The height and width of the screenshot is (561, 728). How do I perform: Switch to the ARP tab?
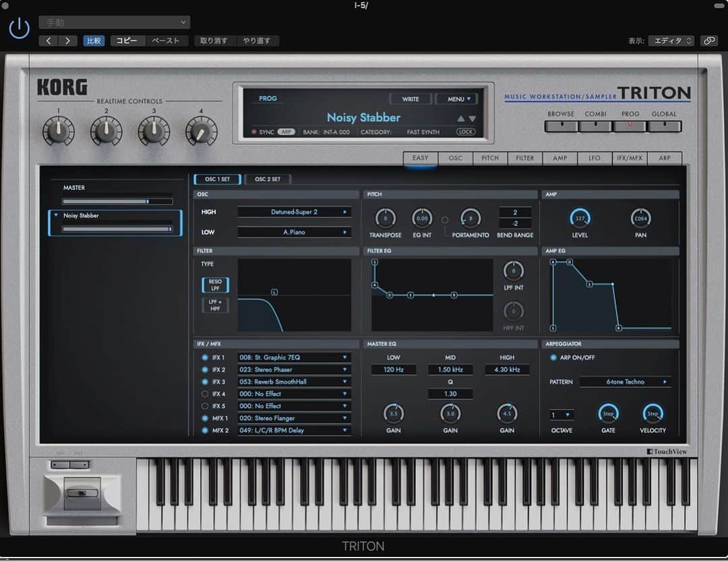coord(665,158)
